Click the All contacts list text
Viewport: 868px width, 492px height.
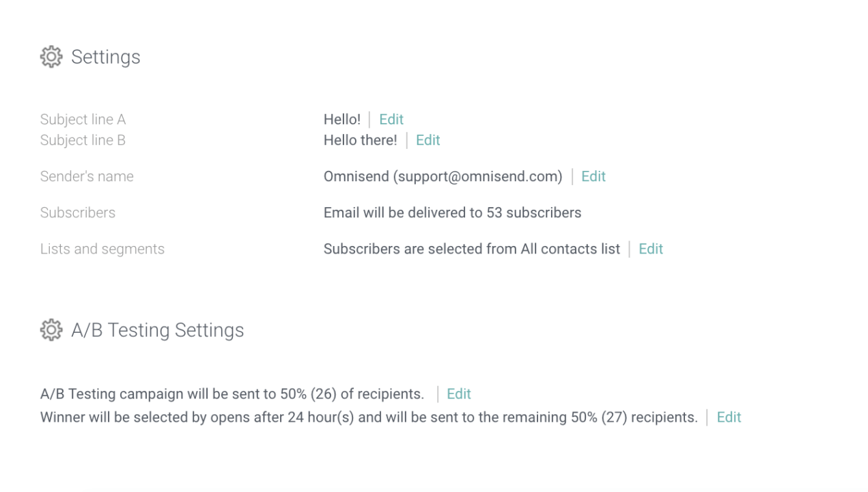pos(471,249)
